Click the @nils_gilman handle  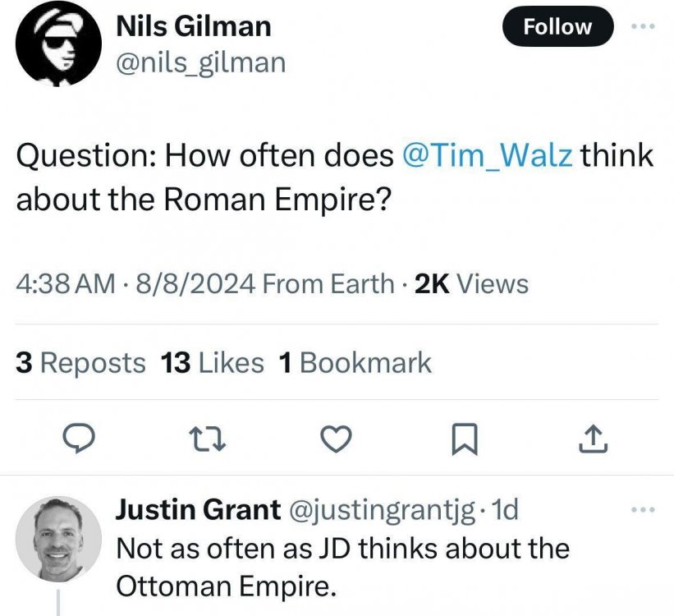click(x=200, y=62)
